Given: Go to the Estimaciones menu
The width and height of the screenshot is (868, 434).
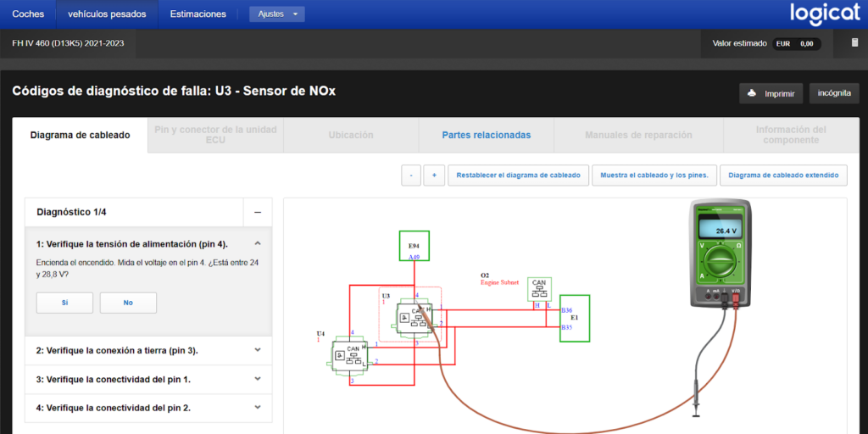Looking at the screenshot, I should (x=198, y=14).
